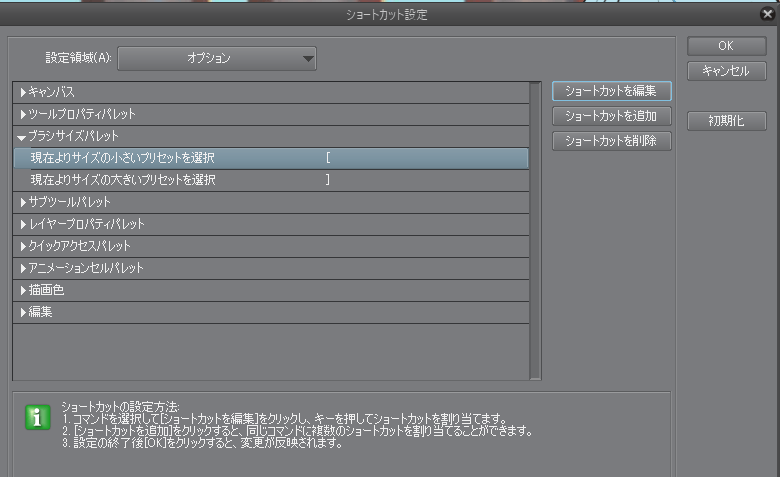Click the 編集 label text
This screenshot has height=477, width=780.
[40, 312]
